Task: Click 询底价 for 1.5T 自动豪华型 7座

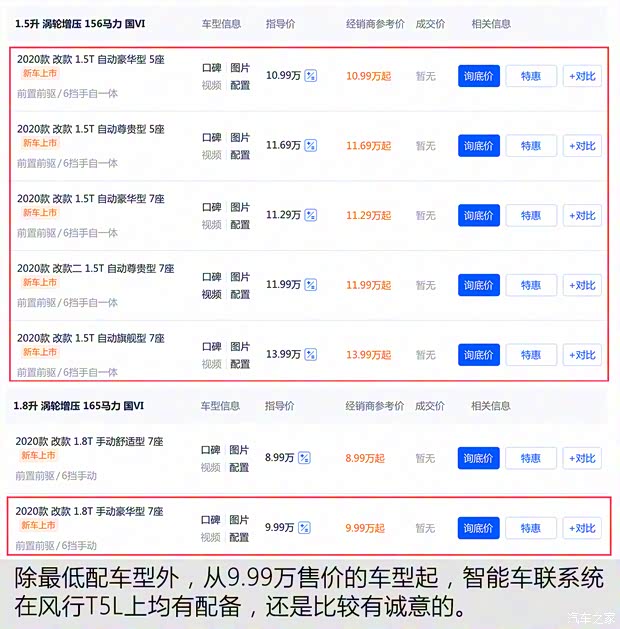Action: click(x=479, y=215)
